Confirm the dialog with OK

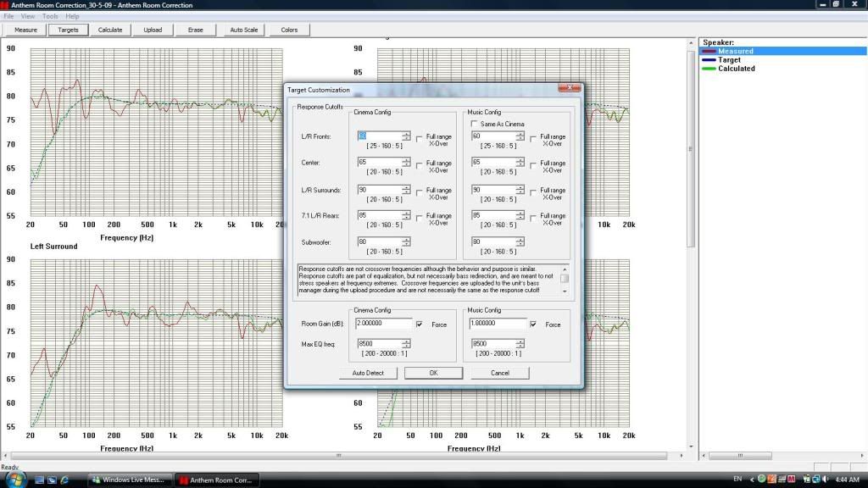pos(432,373)
